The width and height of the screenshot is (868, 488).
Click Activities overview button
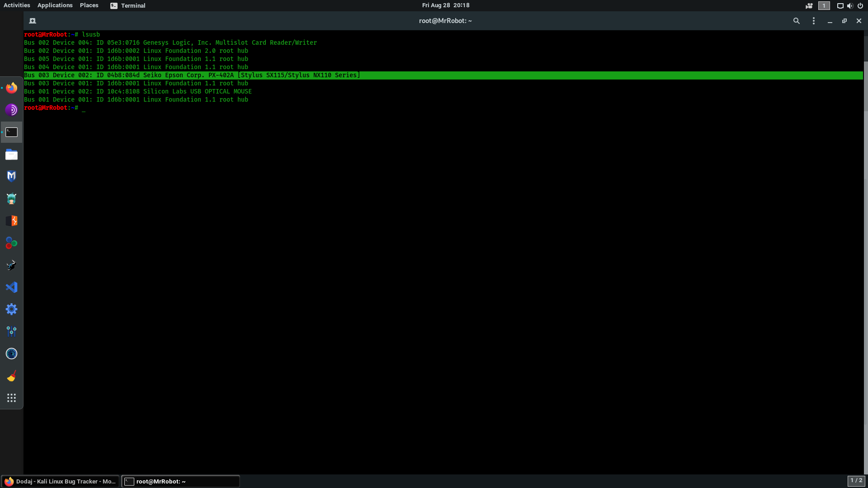(x=17, y=5)
